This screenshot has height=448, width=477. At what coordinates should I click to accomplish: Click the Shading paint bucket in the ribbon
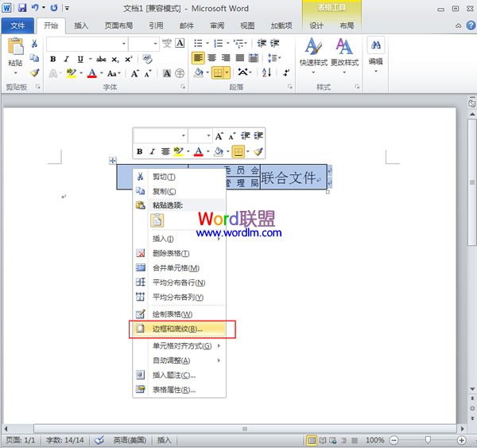coord(199,72)
